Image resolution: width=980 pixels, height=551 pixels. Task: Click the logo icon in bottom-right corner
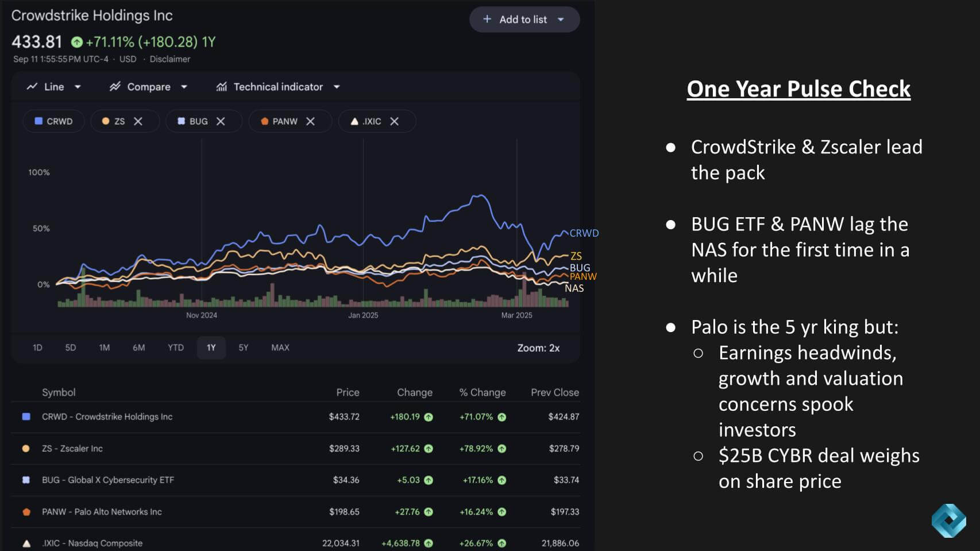tap(948, 521)
